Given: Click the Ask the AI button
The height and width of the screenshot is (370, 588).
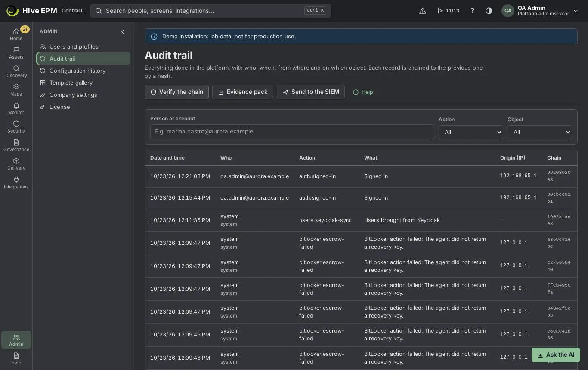Looking at the screenshot, I should click(x=556, y=355).
